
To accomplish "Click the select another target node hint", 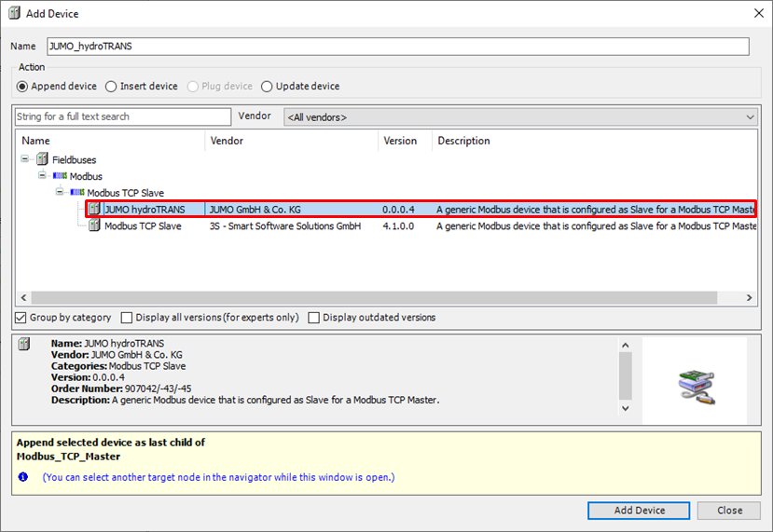I will tap(218, 477).
